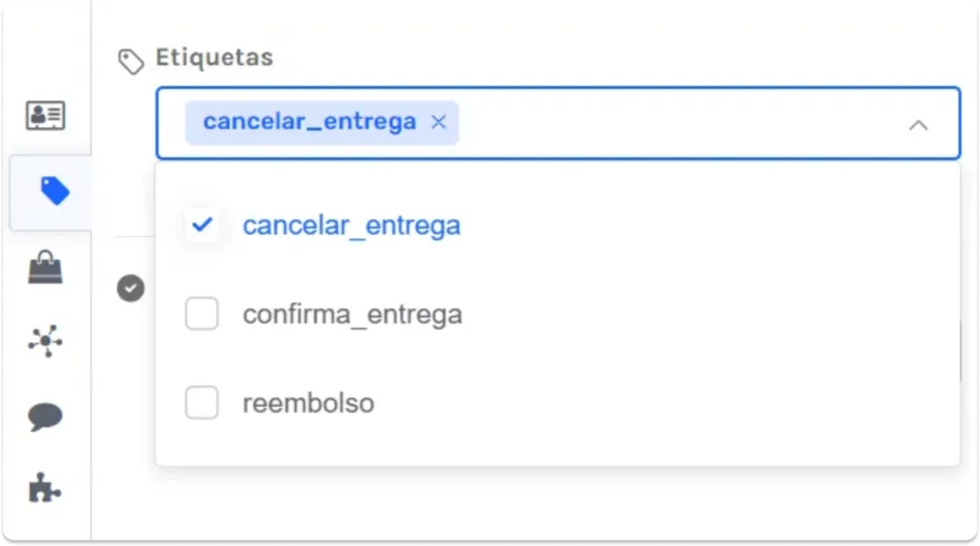Viewport: 980px width, 546px height.
Task: Open the puzzle piece integrations icon
Action: (x=45, y=490)
